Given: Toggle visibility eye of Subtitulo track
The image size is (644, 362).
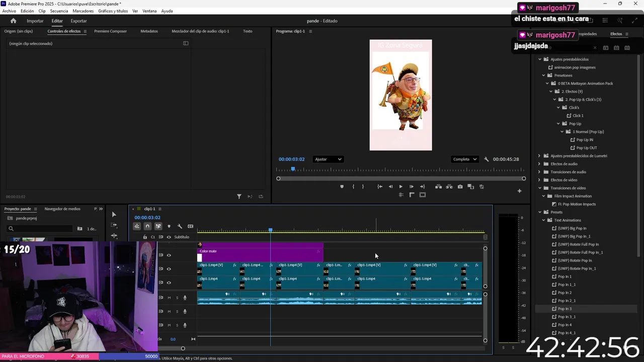Looking at the screenshot, I should pos(169,237).
